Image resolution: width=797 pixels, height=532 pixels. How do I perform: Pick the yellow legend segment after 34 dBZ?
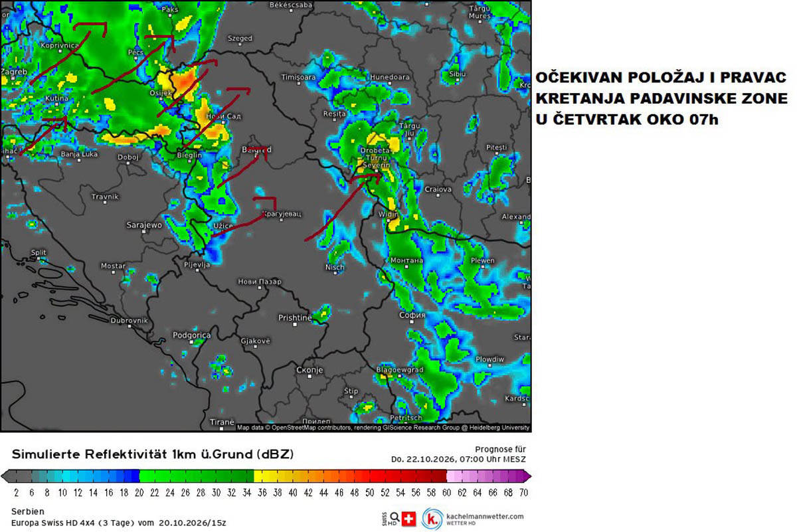(x=258, y=476)
